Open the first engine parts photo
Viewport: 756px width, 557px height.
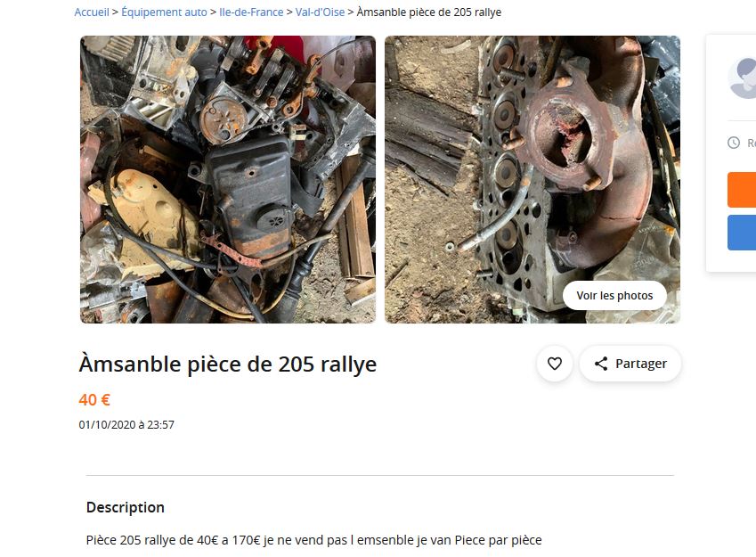[228, 179]
